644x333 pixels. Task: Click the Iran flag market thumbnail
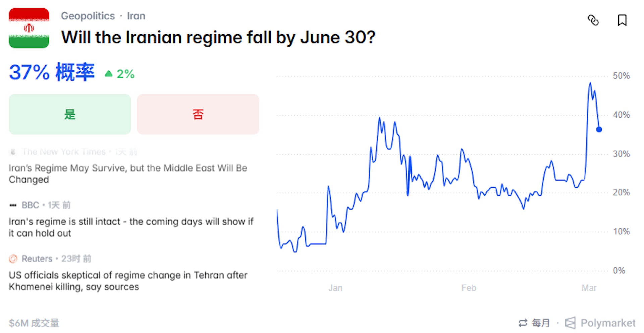pos(29,28)
